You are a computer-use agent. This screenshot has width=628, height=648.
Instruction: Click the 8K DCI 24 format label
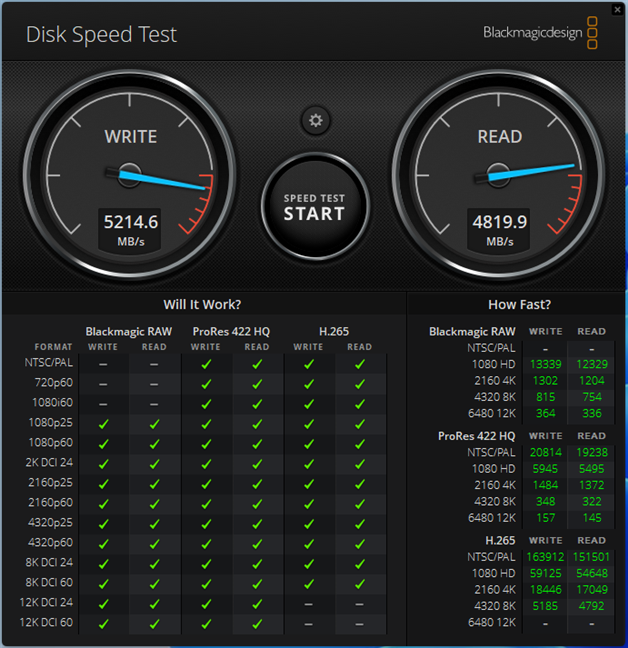click(49, 562)
